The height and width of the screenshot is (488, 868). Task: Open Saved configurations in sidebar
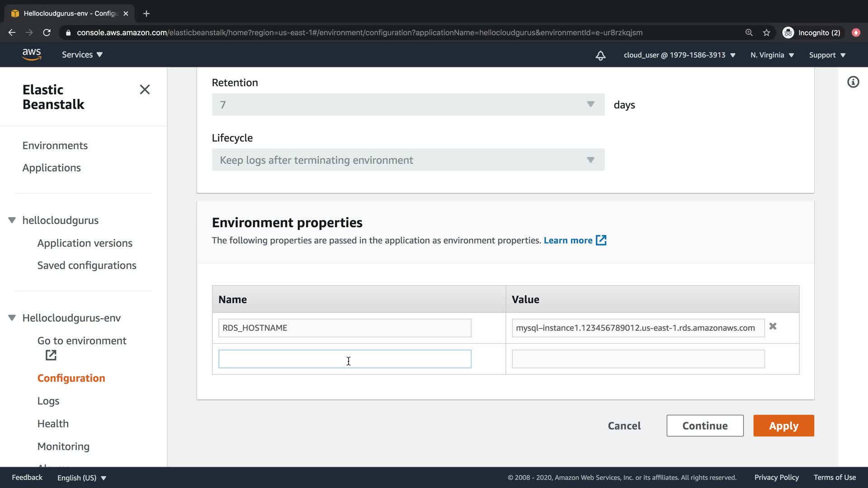click(87, 266)
